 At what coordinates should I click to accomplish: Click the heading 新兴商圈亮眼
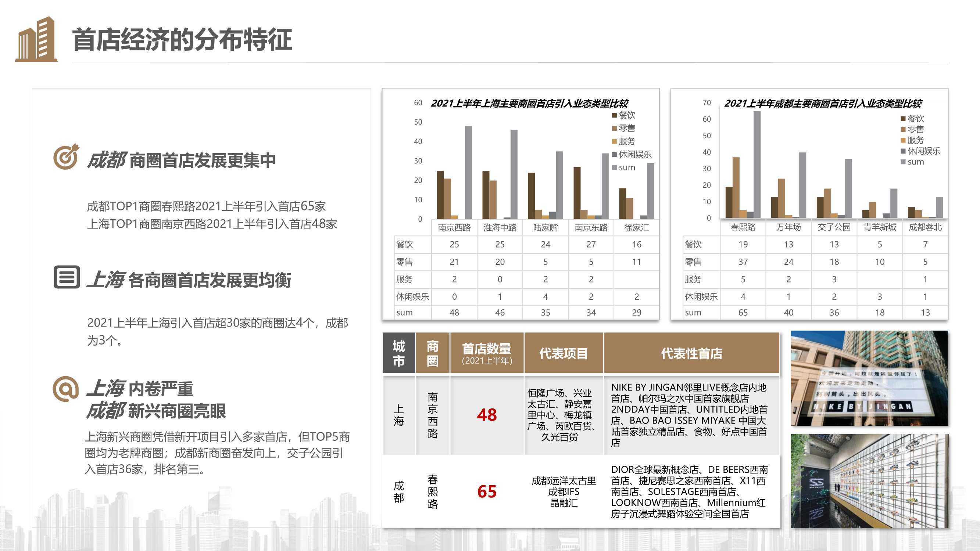177,411
